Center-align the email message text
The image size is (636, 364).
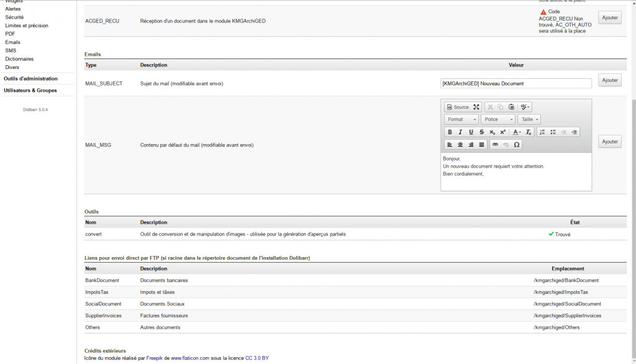pos(460,145)
